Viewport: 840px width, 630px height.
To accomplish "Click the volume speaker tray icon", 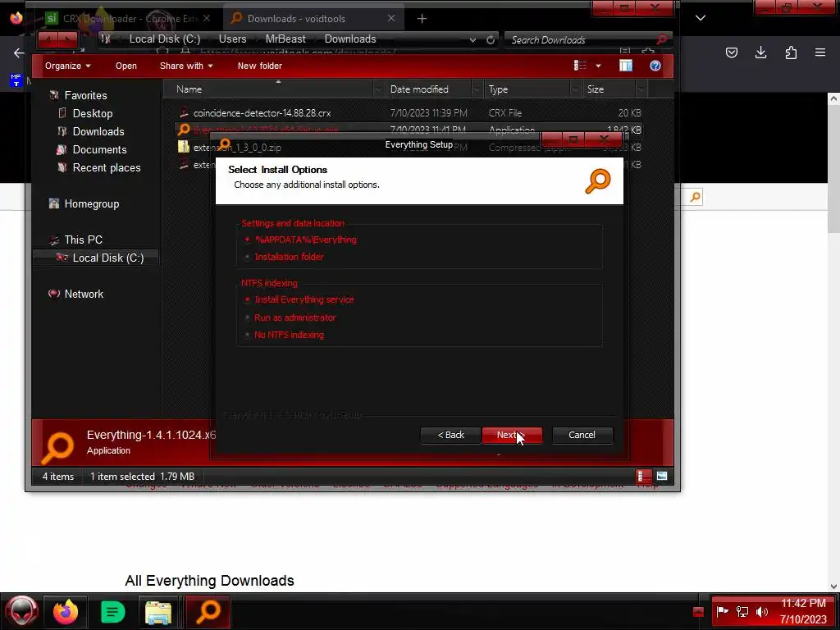I will click(761, 612).
